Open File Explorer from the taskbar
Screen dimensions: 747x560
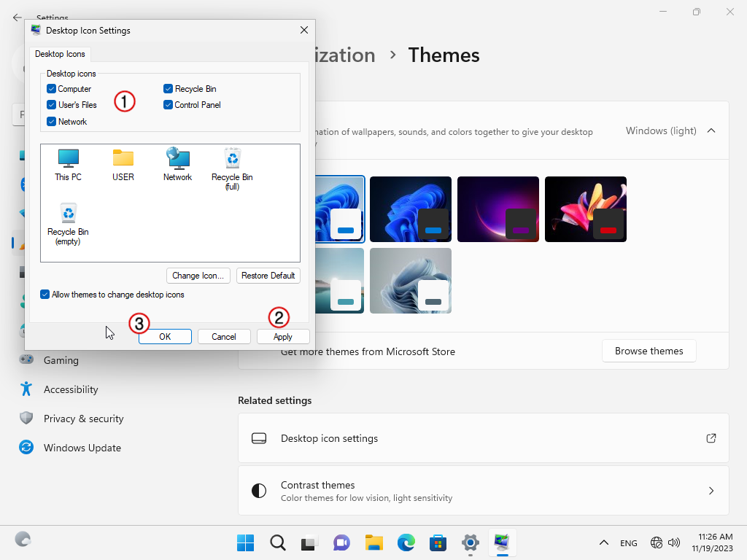(x=374, y=542)
